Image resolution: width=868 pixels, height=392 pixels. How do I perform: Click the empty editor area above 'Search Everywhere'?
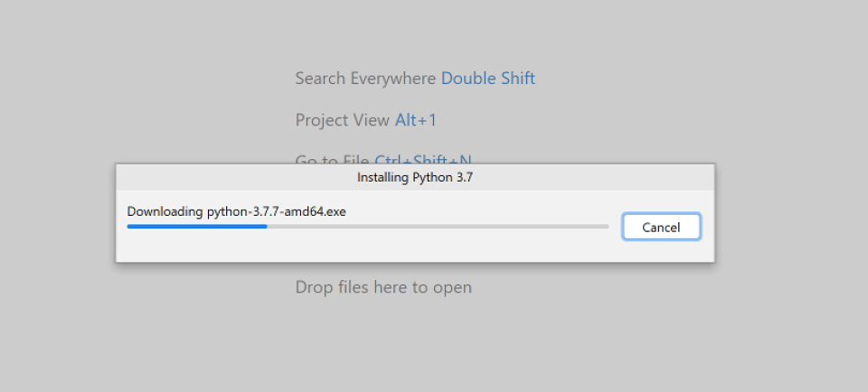tap(415, 33)
